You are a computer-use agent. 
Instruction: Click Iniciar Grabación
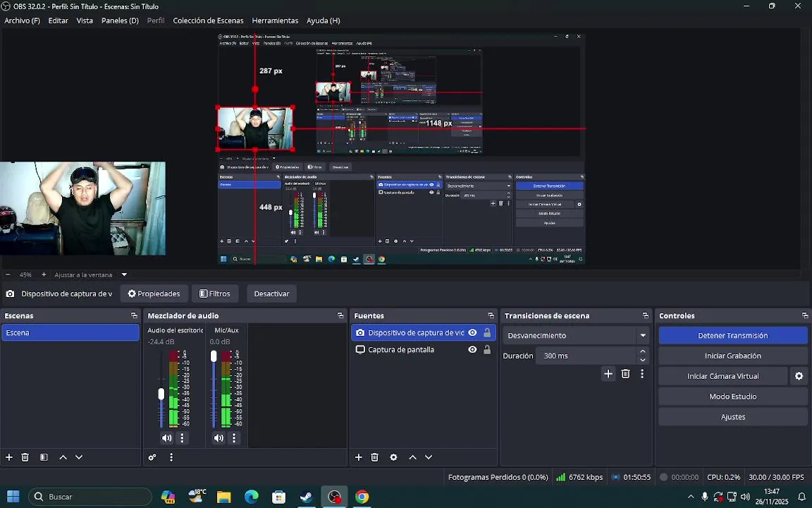point(733,356)
